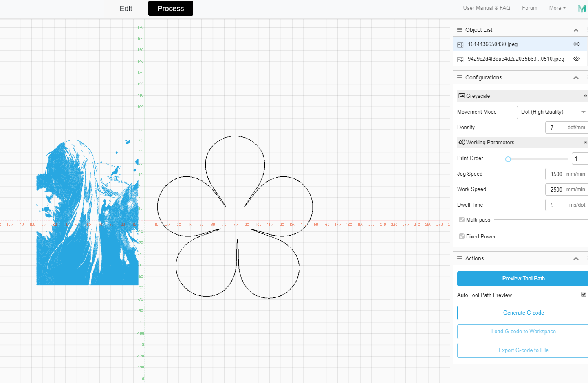This screenshot has width=588, height=383.
Task: Select the flower outline on canvas
Action: [x=235, y=217]
